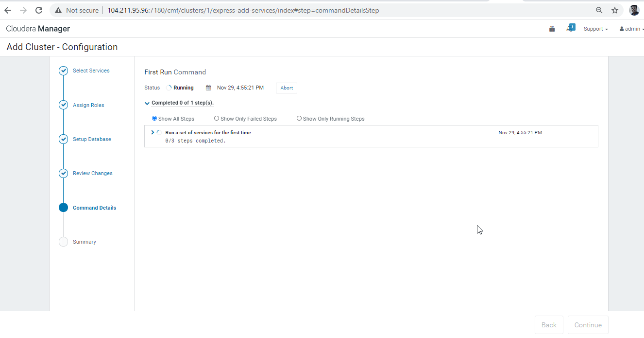The image size is (644, 338).
Task: Open the Command Details step
Action: [95, 208]
